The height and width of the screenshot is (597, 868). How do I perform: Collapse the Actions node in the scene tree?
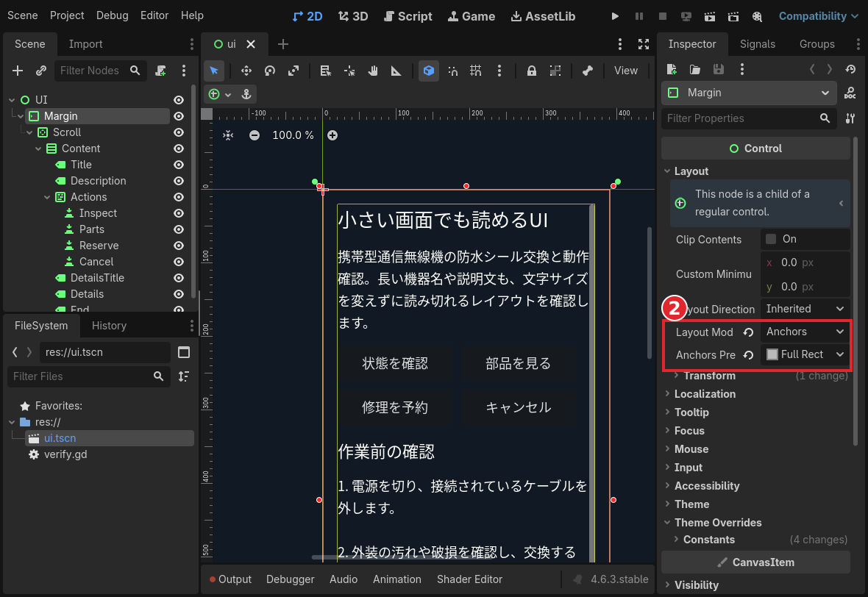47,197
